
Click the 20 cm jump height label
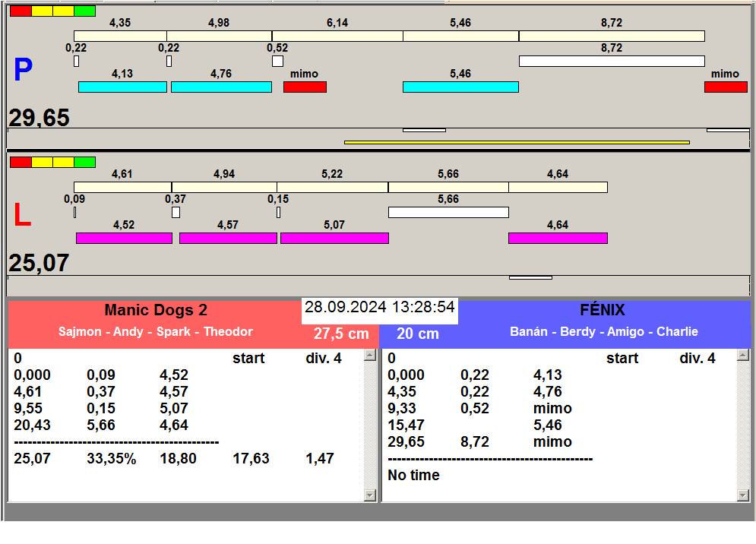click(417, 334)
